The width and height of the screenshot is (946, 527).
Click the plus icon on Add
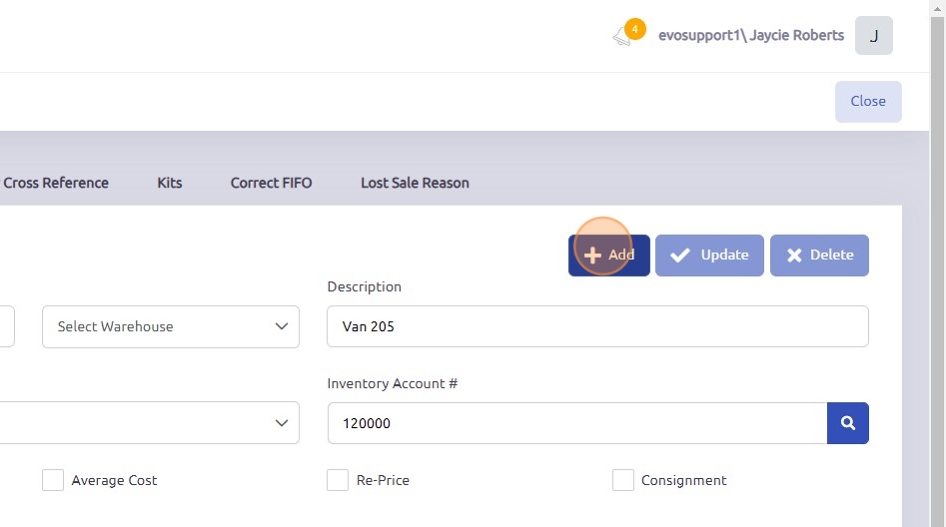click(x=593, y=255)
